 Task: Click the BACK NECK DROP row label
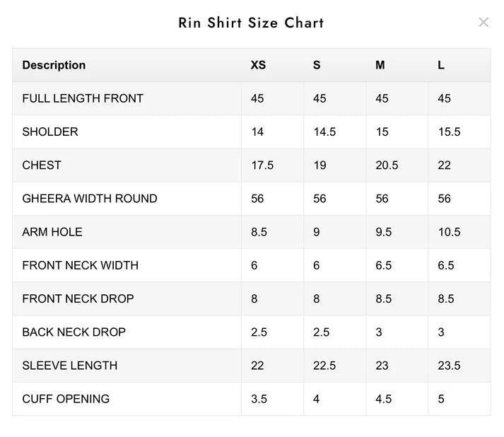tap(74, 332)
